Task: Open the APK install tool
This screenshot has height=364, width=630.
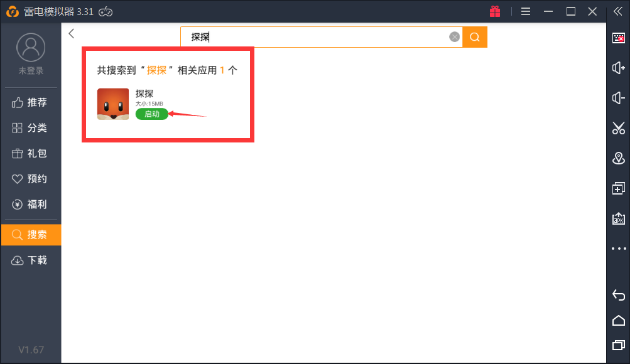Action: [x=618, y=218]
